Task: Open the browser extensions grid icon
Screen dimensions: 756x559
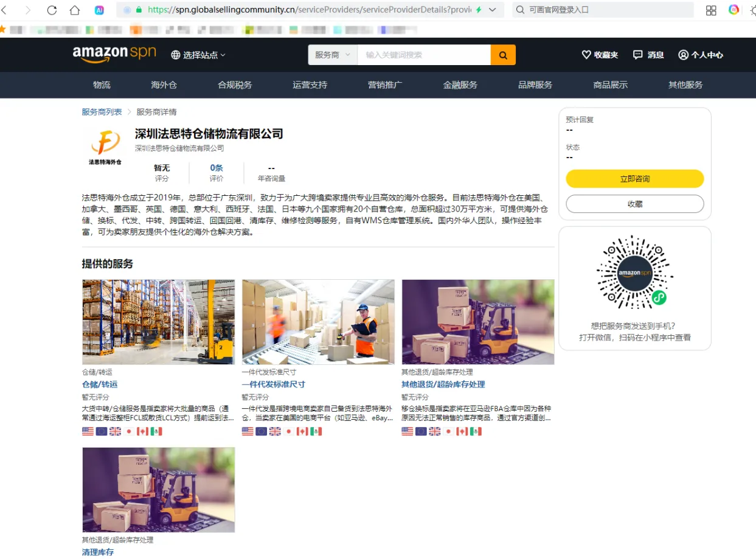Action: [x=711, y=10]
